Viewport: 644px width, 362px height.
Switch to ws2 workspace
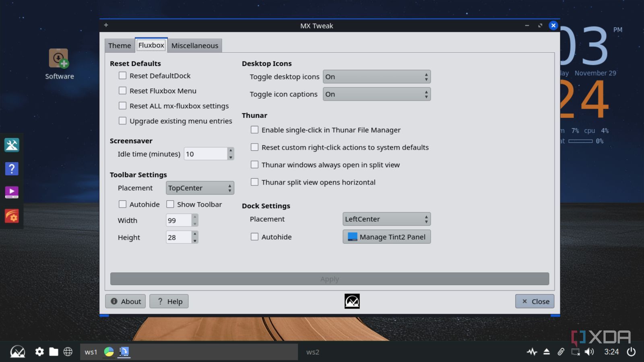click(313, 352)
